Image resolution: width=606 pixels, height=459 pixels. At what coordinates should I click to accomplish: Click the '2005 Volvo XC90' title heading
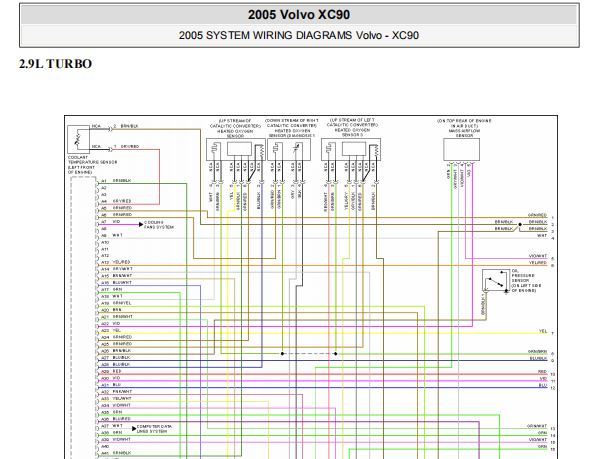click(299, 15)
